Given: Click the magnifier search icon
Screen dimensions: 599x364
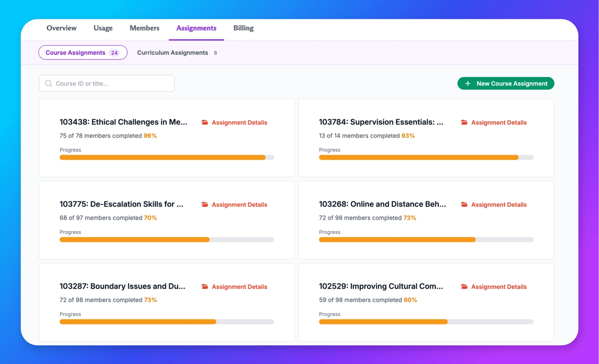Looking at the screenshot, I should pos(49,83).
